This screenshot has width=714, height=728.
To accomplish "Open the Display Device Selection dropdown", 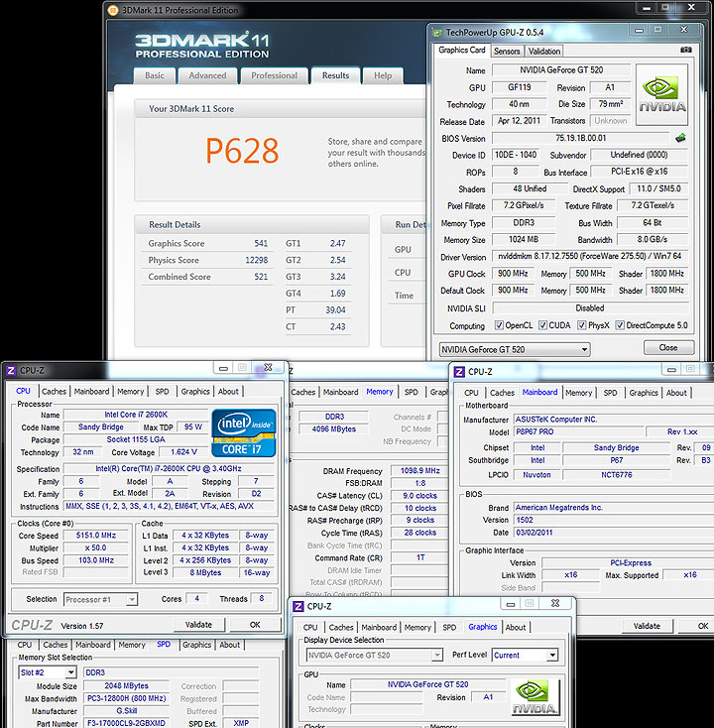I will pyautogui.click(x=374, y=656).
